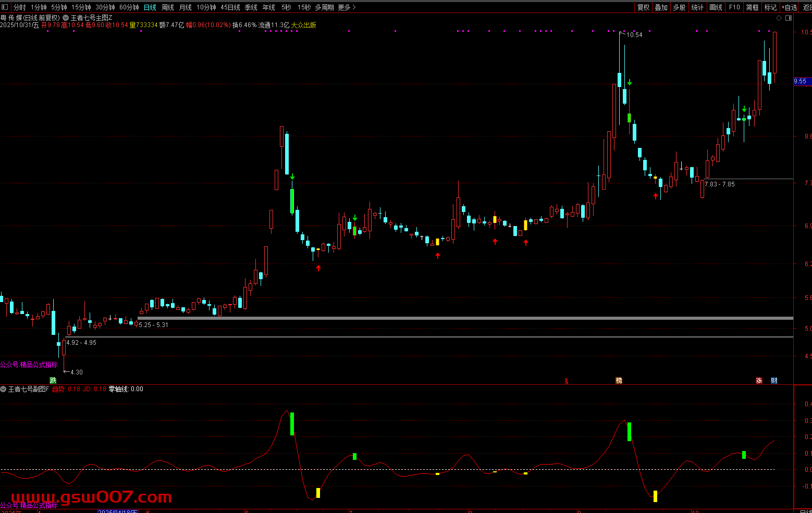Click the red 涨 event marker
812x513 pixels.
pyautogui.click(x=759, y=381)
